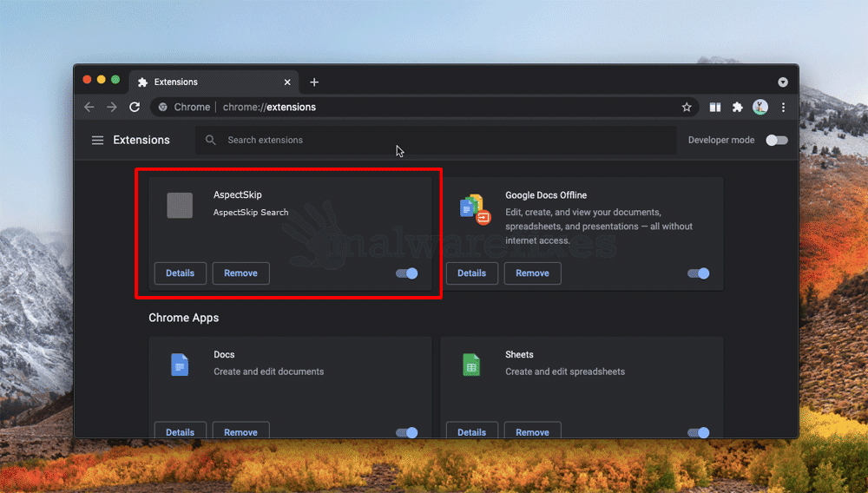Select the Extensions tab

[214, 82]
